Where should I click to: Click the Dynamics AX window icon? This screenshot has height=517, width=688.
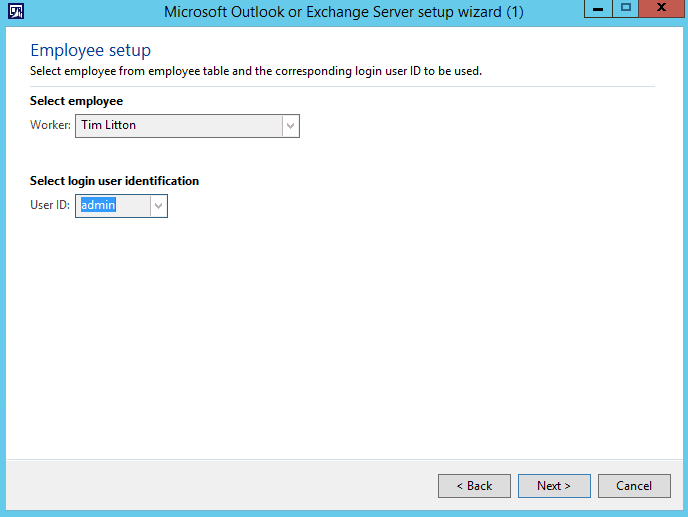[16, 11]
